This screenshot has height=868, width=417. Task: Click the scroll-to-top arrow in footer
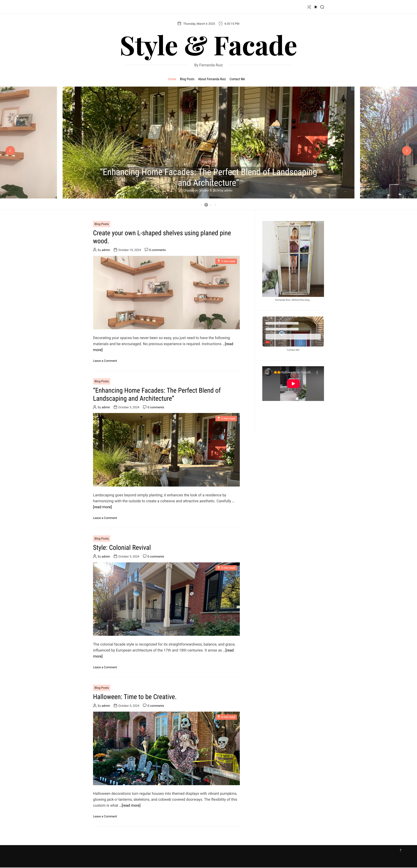point(400,851)
